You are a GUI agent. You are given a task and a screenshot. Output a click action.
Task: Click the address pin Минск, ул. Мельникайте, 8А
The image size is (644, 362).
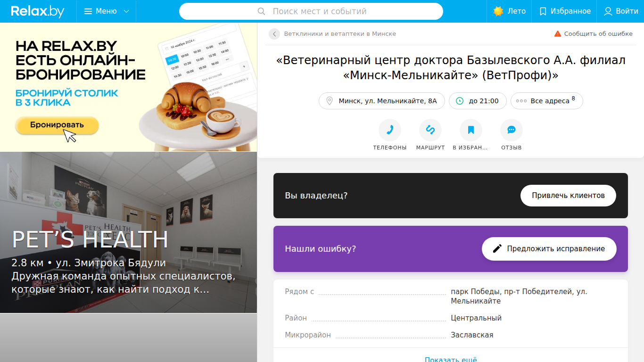click(382, 101)
